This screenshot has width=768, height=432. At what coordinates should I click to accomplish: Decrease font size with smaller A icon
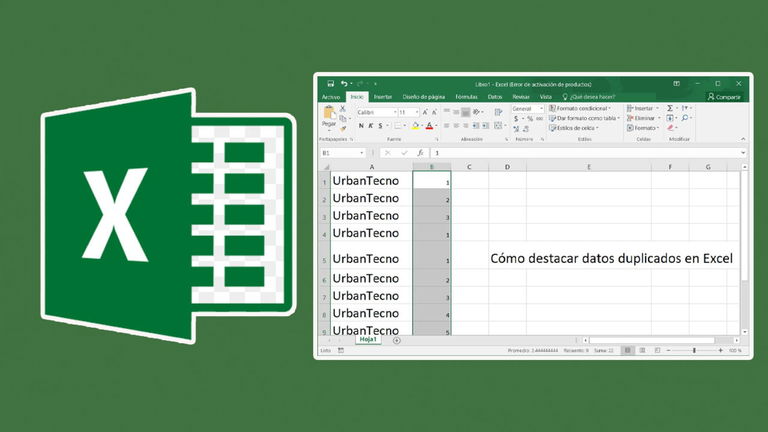tap(434, 112)
